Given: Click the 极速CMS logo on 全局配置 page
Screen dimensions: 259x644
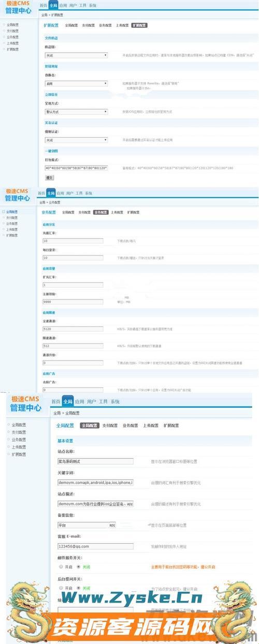Looking at the screenshot, I should point(26,403).
